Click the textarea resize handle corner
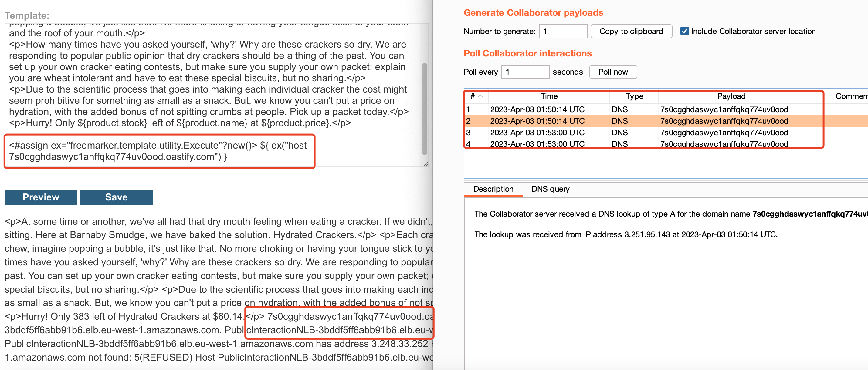Viewport: 868px width, 370px height. pyautogui.click(x=426, y=164)
